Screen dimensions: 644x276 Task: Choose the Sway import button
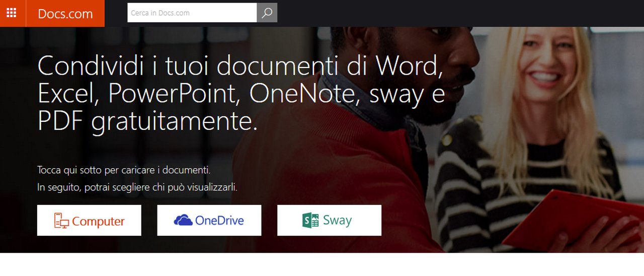tap(329, 221)
